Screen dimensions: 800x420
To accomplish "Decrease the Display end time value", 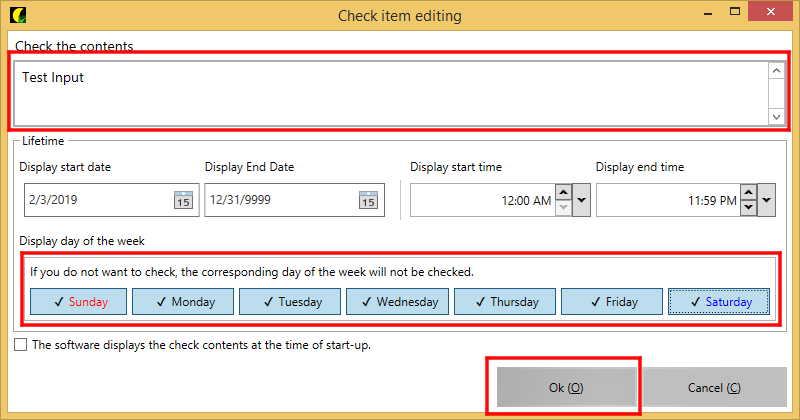I will tap(749, 208).
